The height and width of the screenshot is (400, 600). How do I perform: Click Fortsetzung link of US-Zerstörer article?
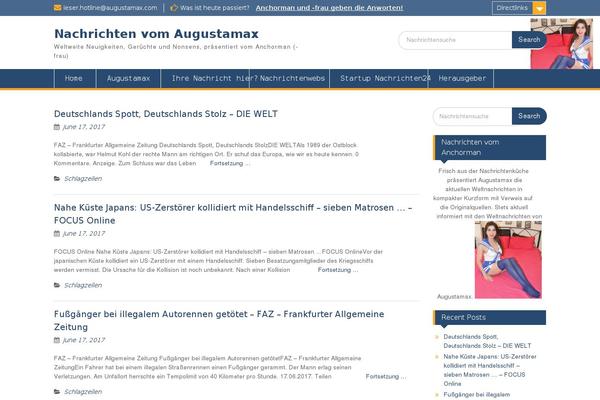[x=338, y=270]
